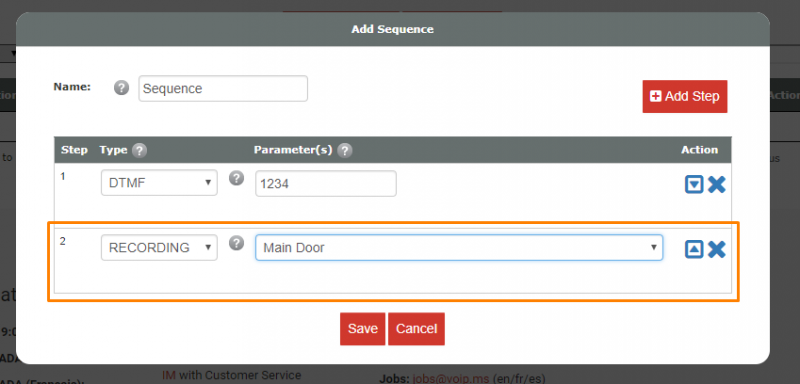Show help for Parameter(s) column header
Screen dimensions: 800x384
[x=345, y=150]
